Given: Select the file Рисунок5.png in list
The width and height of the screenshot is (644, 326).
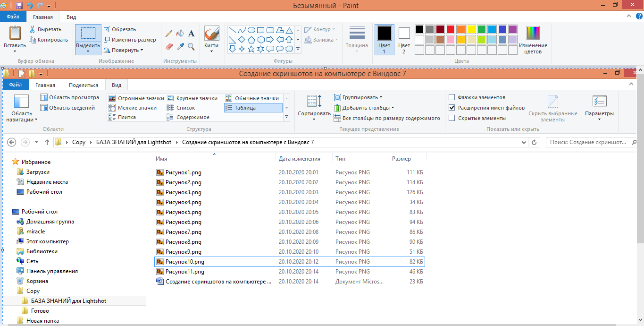Looking at the screenshot, I should [x=184, y=212].
